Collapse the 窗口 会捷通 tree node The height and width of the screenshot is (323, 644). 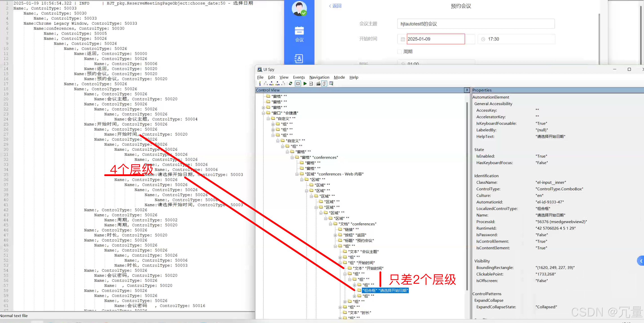click(x=263, y=113)
